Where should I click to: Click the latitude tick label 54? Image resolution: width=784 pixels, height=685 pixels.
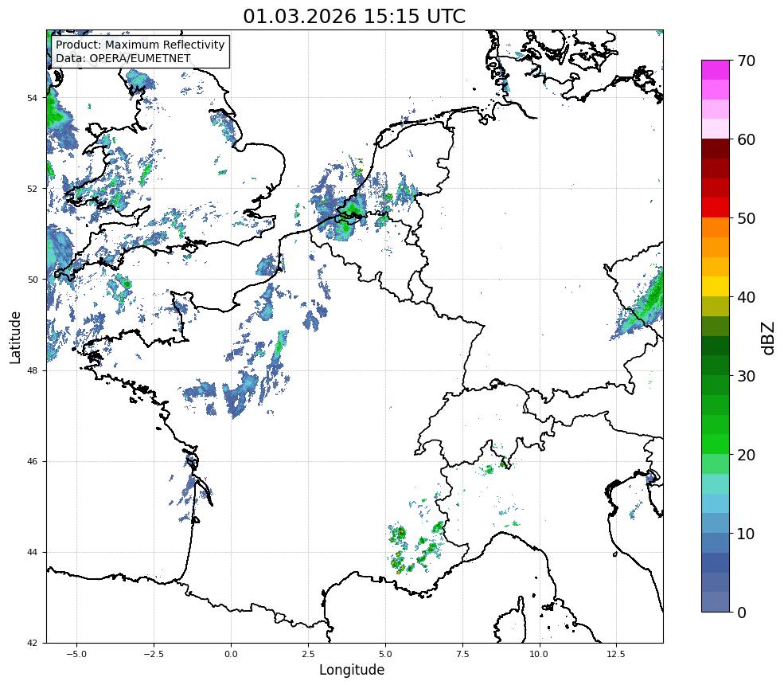32,98
